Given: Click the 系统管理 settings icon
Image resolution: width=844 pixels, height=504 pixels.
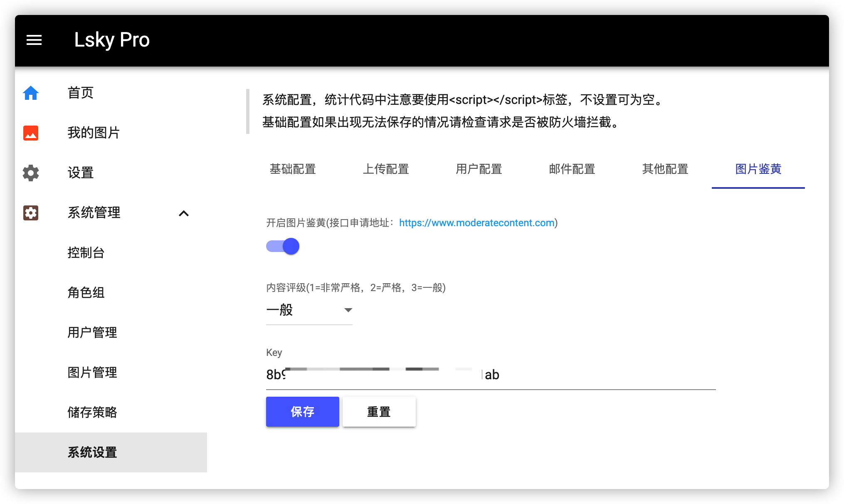Looking at the screenshot, I should click(x=31, y=213).
